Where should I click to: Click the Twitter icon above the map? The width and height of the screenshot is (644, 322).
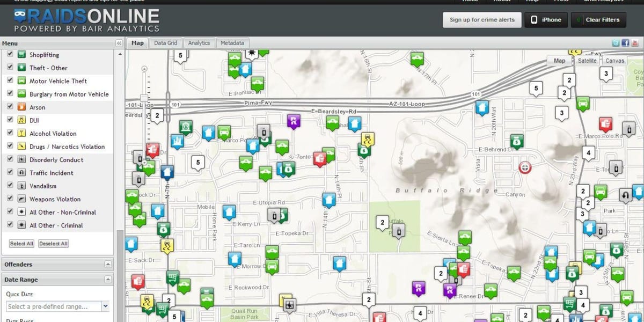616,43
